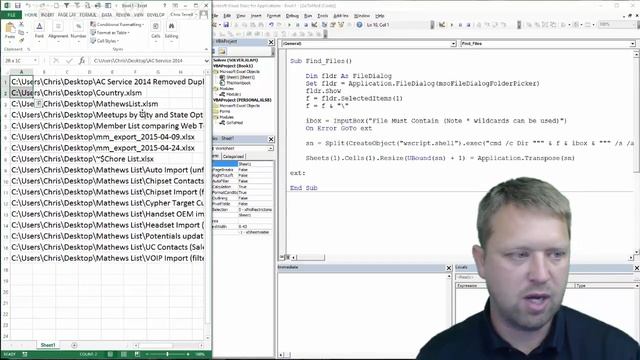Click the Undo icon in the VBA editor toolbar
The image size is (640, 360).
click(271, 25)
